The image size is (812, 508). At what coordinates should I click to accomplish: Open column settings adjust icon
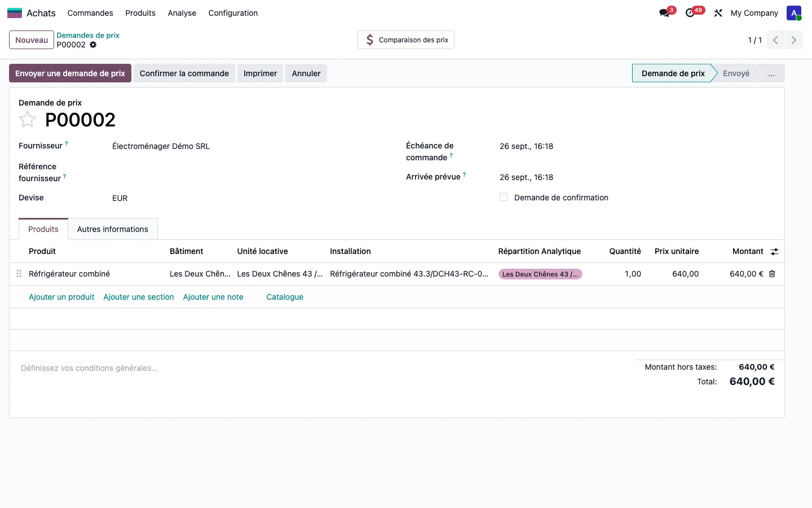coord(775,252)
